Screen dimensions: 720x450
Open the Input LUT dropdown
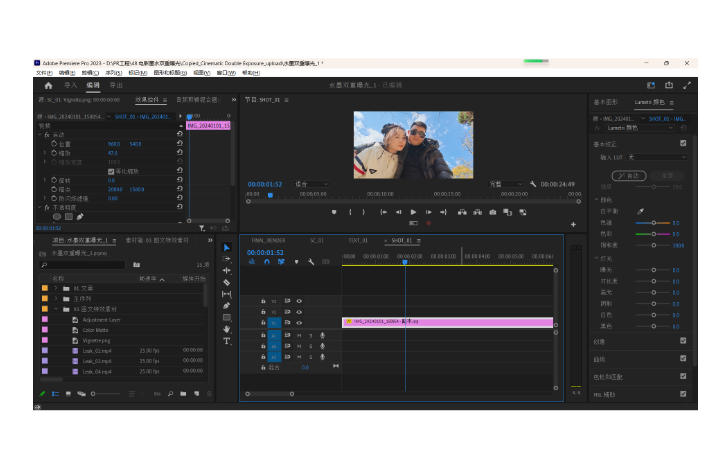[657, 157]
